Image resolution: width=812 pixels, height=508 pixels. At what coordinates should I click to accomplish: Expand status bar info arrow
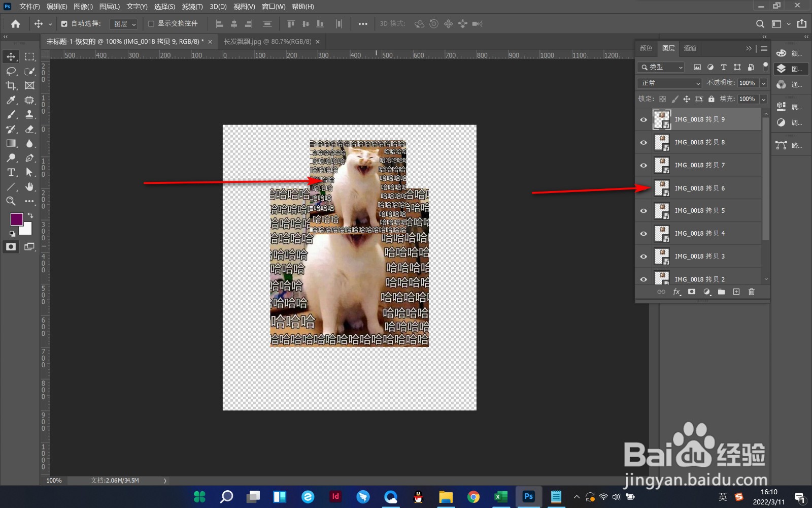tap(165, 481)
